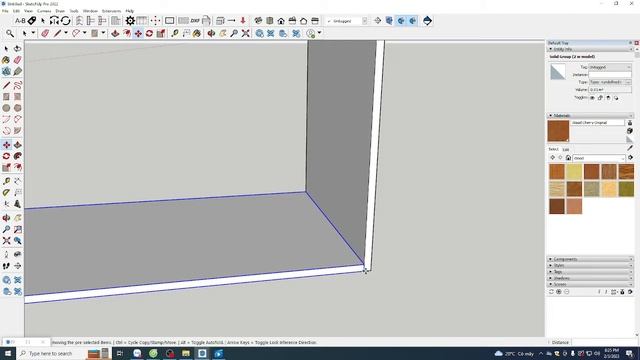The width and height of the screenshot is (640, 360).
Task: Select the Tape Measure tool in left toolbar
Action: click(x=7, y=181)
